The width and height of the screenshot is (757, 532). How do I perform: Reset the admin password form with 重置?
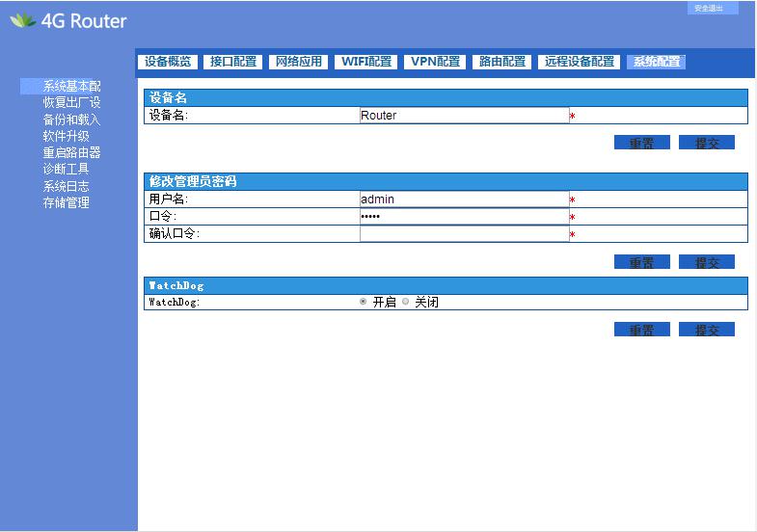(641, 262)
